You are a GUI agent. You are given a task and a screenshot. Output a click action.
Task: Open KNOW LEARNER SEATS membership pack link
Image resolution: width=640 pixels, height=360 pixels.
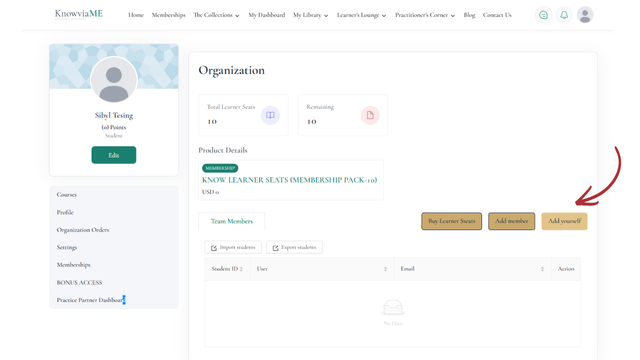tap(289, 180)
